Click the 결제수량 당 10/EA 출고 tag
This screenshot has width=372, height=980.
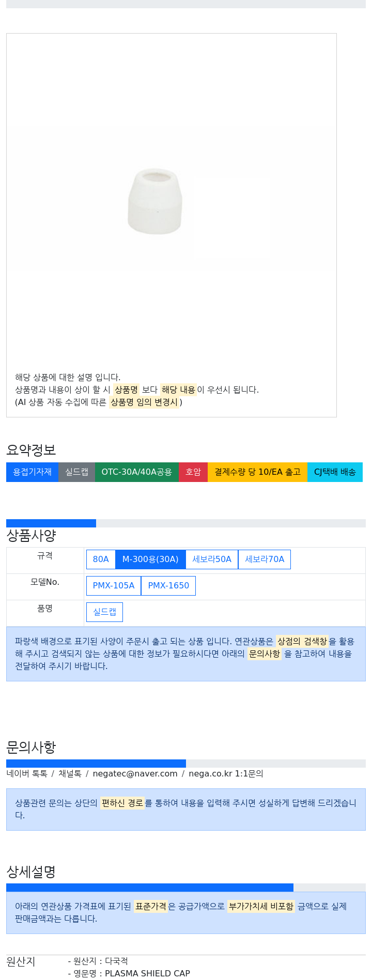257,472
